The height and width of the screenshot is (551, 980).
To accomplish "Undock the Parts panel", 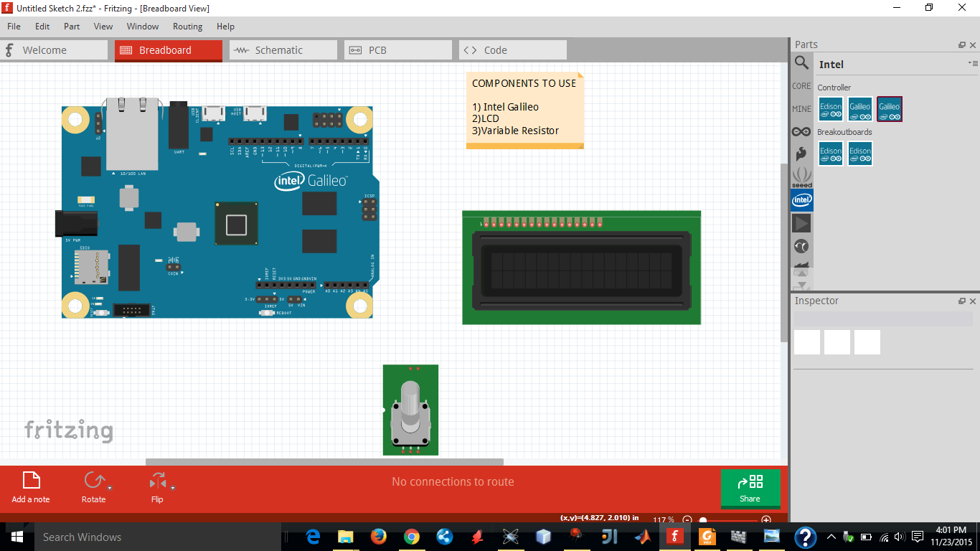I will [962, 44].
